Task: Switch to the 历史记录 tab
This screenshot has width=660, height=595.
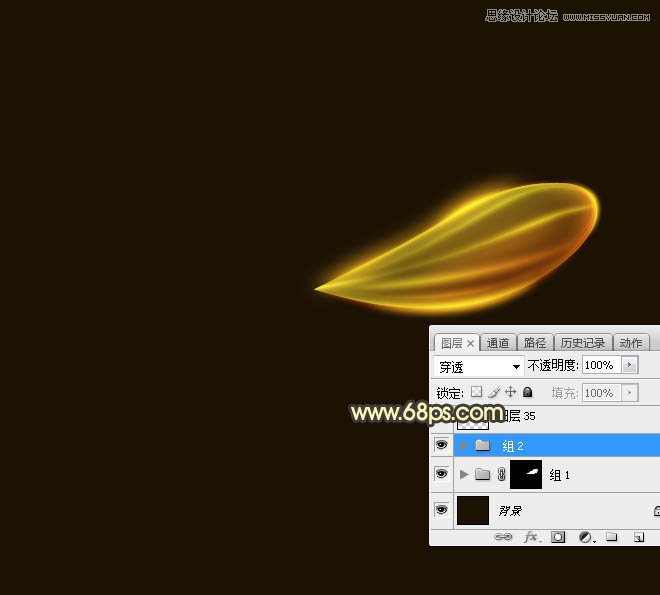Action: pos(582,343)
